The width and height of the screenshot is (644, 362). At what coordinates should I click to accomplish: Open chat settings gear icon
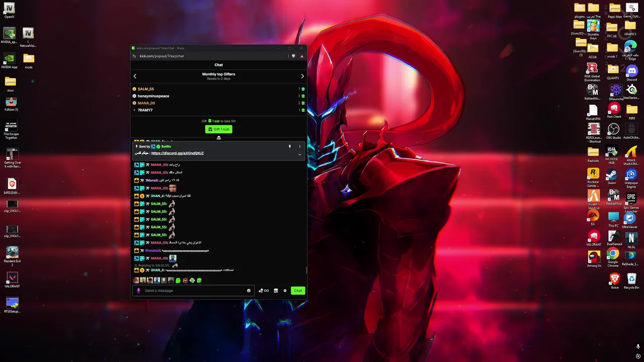(x=285, y=291)
